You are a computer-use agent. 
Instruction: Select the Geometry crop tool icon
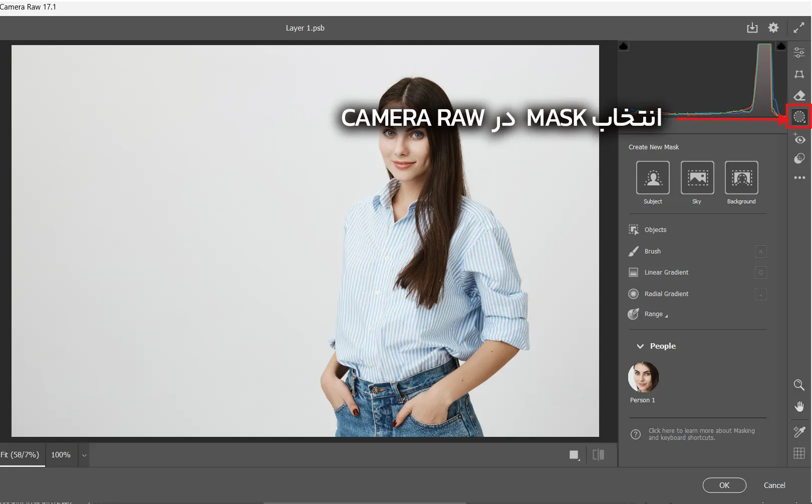pos(799,74)
